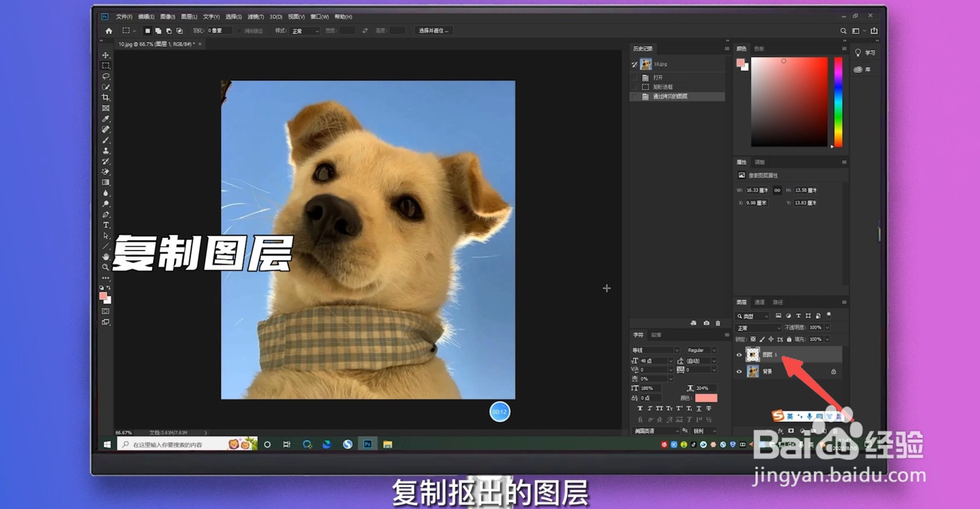This screenshot has width=980, height=509.
Task: Select the Path Selection tool
Action: coord(105,236)
